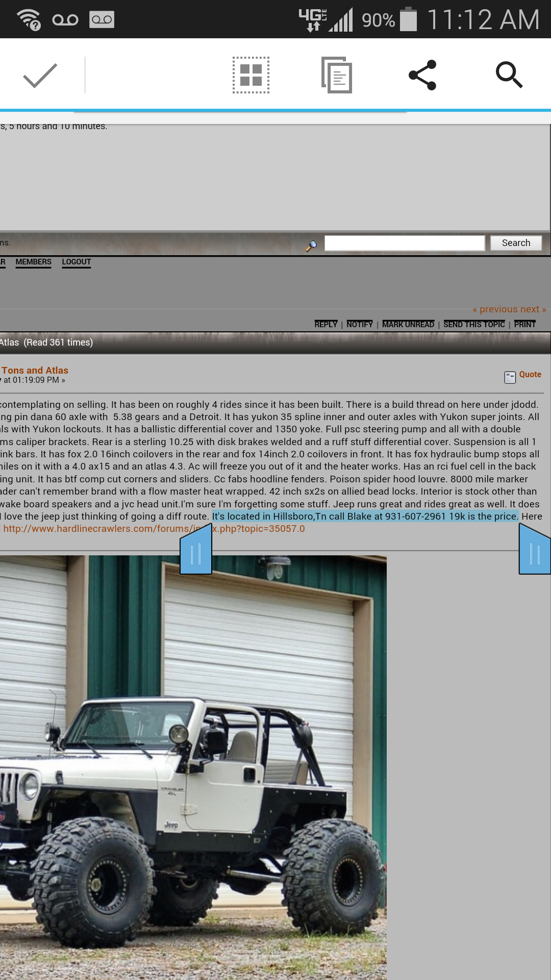Tap the right text selection handle
The width and height of the screenshot is (551, 980).
(x=534, y=553)
